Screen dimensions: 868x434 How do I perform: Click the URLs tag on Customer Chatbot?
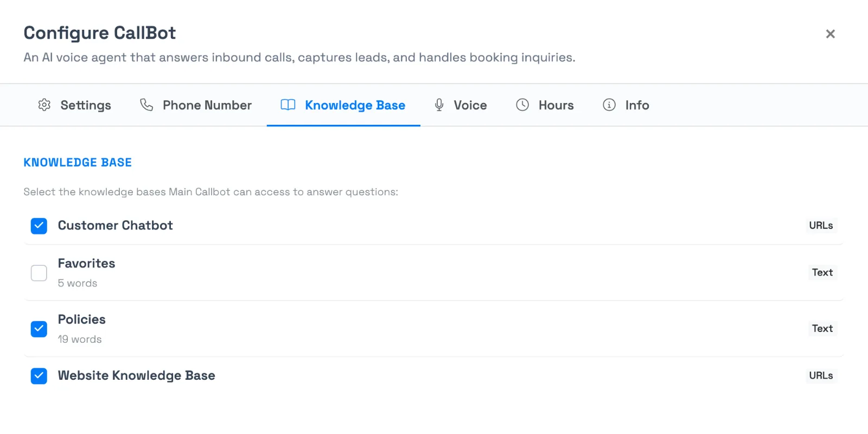821,225
